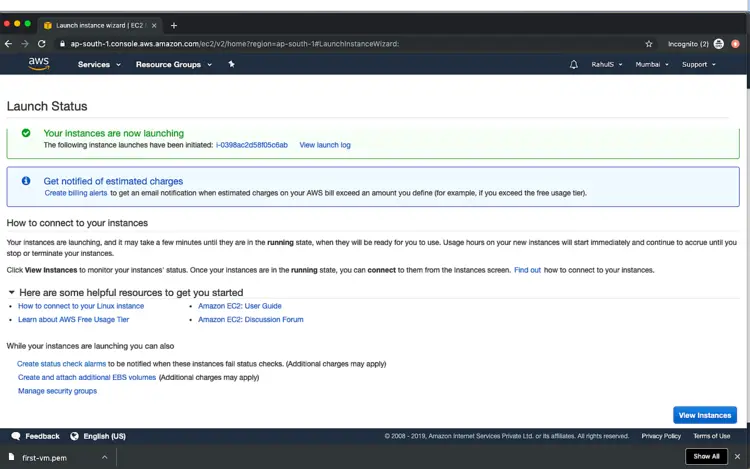This screenshot has width=750, height=469.
Task: Click the blue info icon
Action: tap(26, 181)
